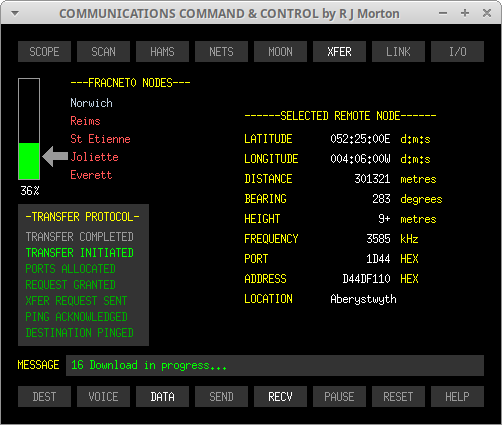502x425 pixels.
Task: Click PING ACKNOWLEDGED protocol step
Action: [x=77, y=317]
